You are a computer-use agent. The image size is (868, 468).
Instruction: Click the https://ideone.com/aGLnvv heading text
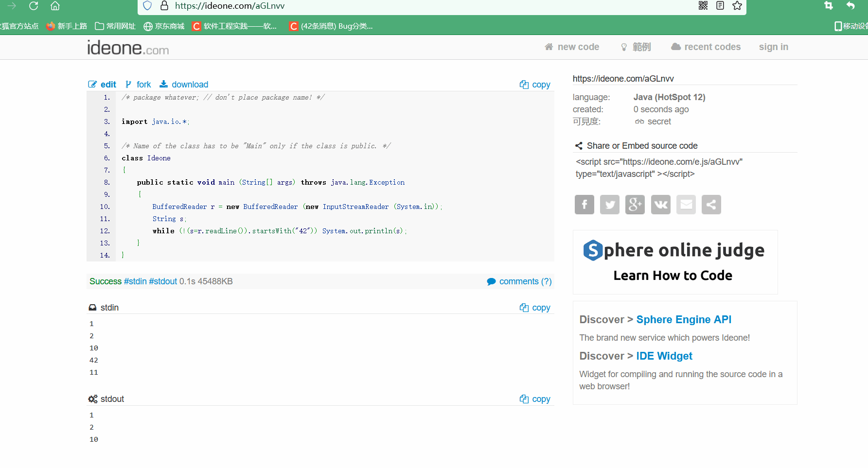tap(623, 79)
